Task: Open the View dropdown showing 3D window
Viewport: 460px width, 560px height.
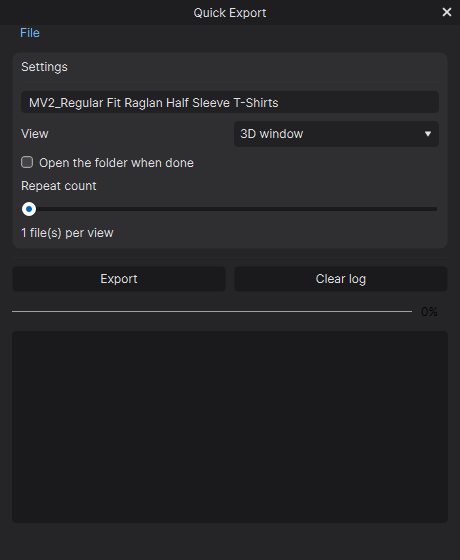Action: [336, 134]
